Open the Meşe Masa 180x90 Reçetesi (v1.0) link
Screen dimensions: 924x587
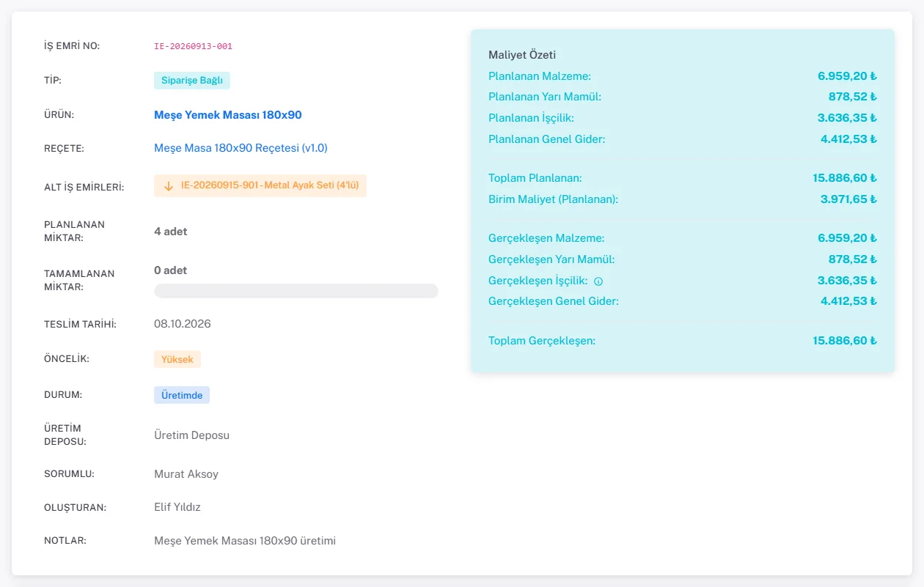[241, 148]
